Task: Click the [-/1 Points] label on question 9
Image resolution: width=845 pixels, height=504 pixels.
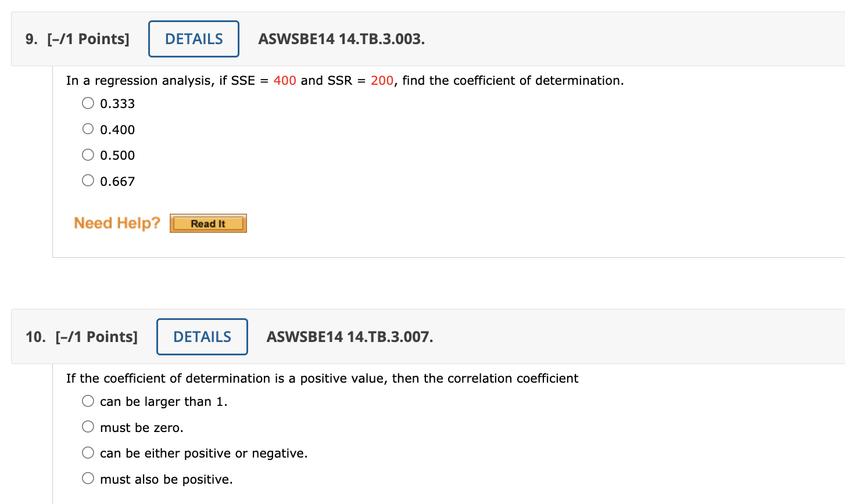Action: click(x=87, y=38)
